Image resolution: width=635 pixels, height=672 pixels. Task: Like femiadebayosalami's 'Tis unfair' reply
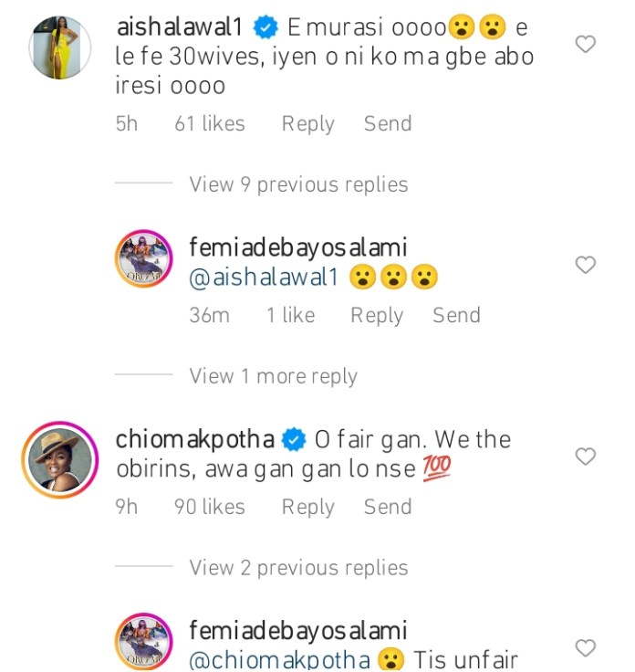pos(585,648)
